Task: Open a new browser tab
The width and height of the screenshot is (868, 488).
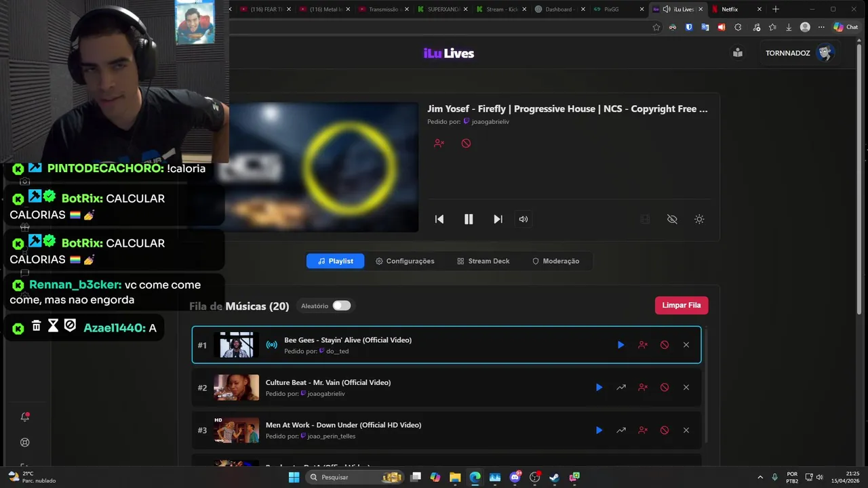Action: point(776,9)
